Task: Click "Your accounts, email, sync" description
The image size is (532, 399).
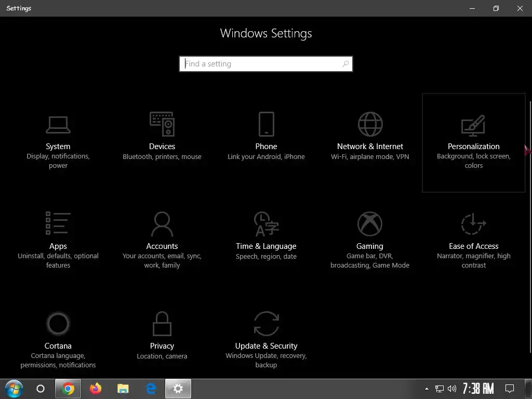Action: coord(162,261)
